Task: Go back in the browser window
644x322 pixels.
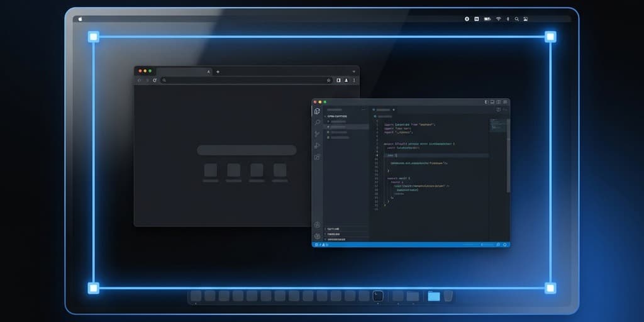Action: [139, 80]
